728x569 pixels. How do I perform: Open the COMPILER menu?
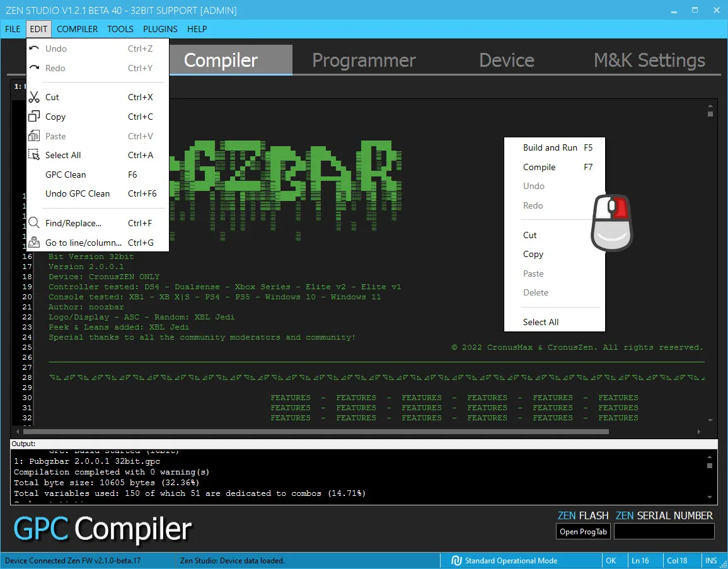[77, 29]
